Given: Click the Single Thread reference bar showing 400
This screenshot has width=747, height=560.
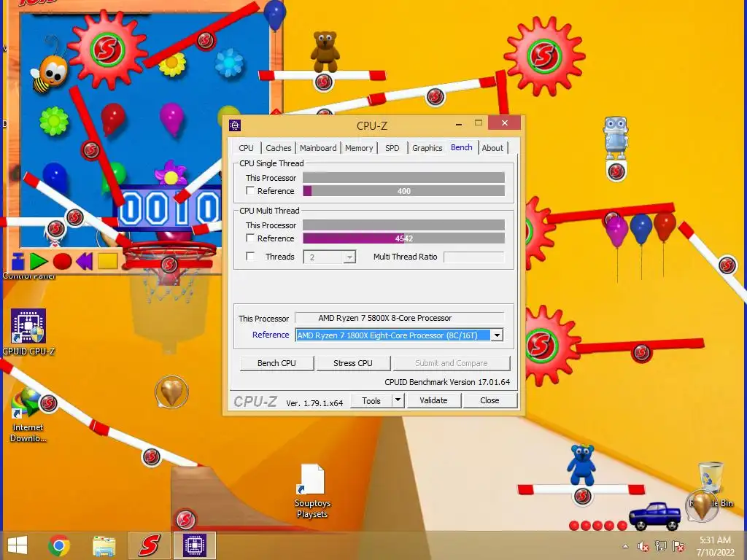Looking at the screenshot, I should [403, 191].
